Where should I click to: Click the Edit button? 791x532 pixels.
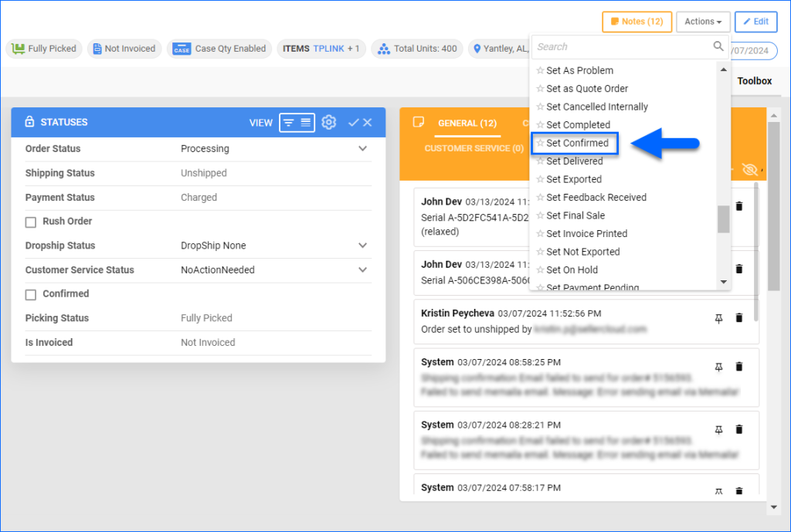click(755, 22)
